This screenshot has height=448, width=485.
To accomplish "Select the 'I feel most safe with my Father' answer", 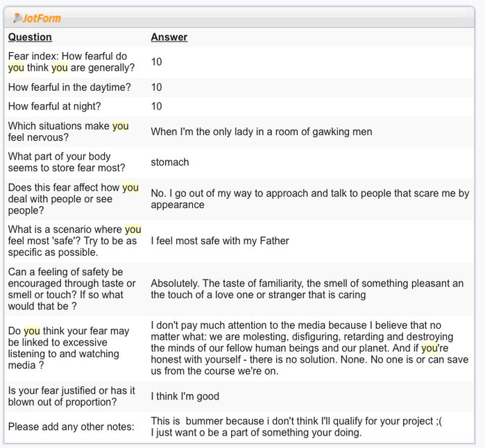I will coord(220,241).
